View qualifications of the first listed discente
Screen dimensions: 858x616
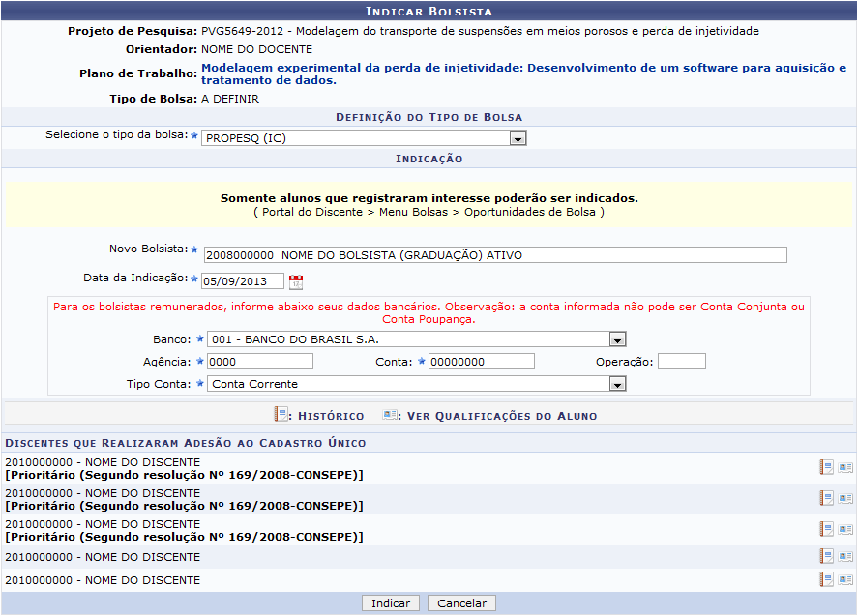tap(845, 468)
